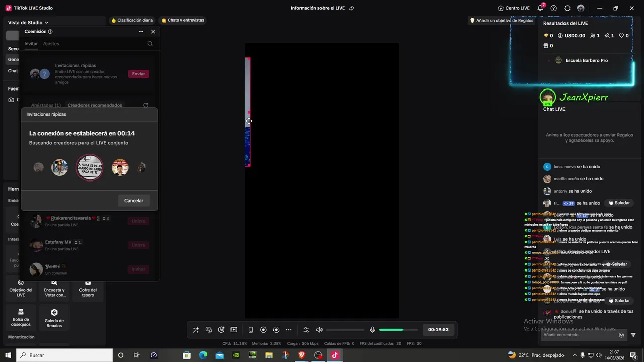Viewport: 644px width, 362px height.
Task: Open the highlight clip sparkle icon
Action: click(x=234, y=330)
